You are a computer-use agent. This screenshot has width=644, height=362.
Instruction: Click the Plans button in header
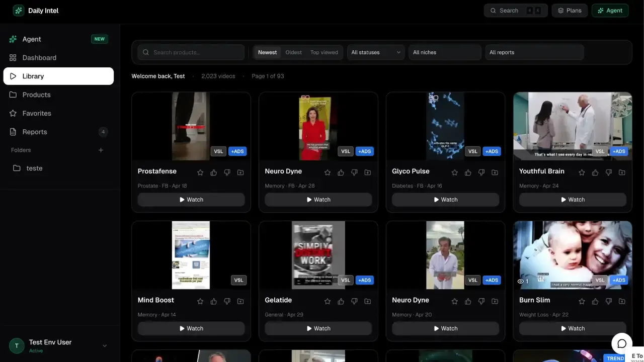(x=570, y=11)
